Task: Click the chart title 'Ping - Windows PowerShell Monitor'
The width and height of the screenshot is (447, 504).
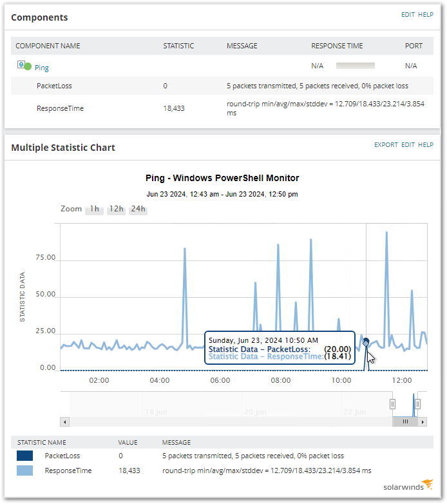Action: [222, 178]
